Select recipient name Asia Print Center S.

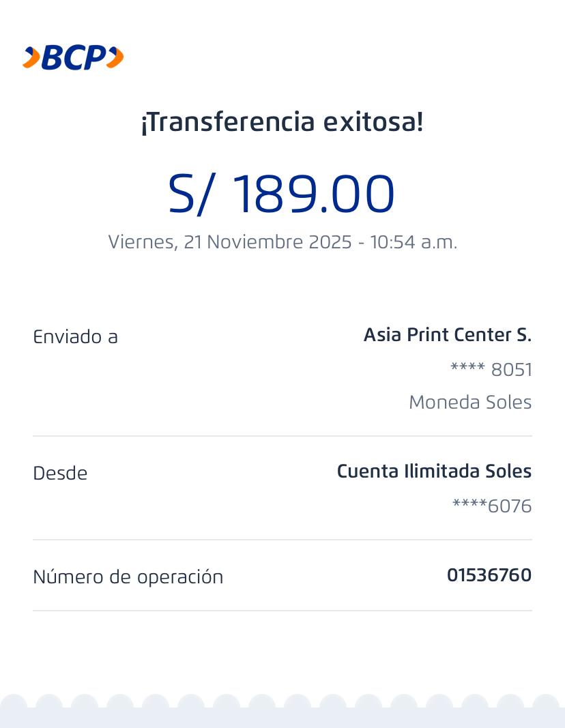click(447, 335)
